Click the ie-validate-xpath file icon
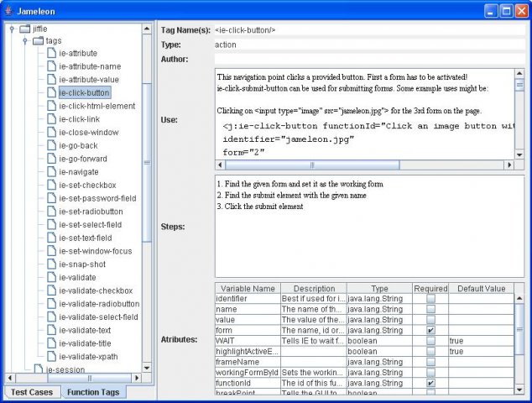The height and width of the screenshot is (403, 532). point(50,357)
